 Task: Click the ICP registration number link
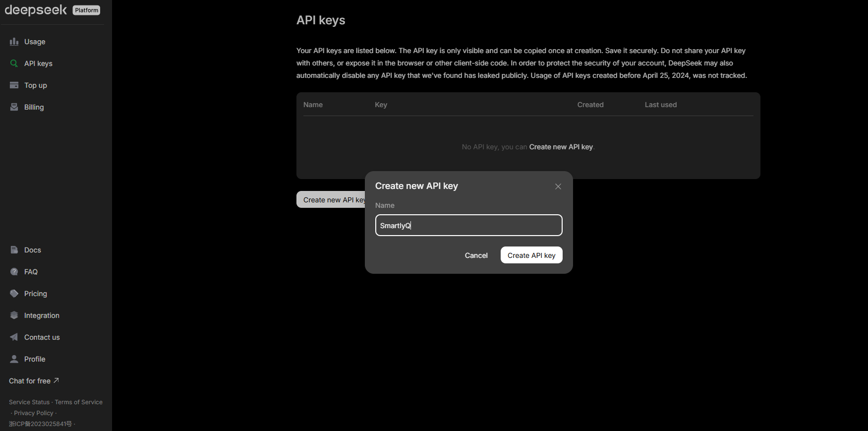[x=40, y=424]
